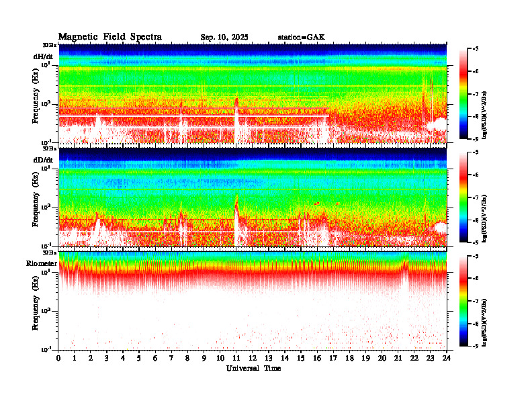Click the "32Hz" tick label of the Riometer panel
Image resolution: width=532 pixels, height=411 pixels.
(50, 253)
